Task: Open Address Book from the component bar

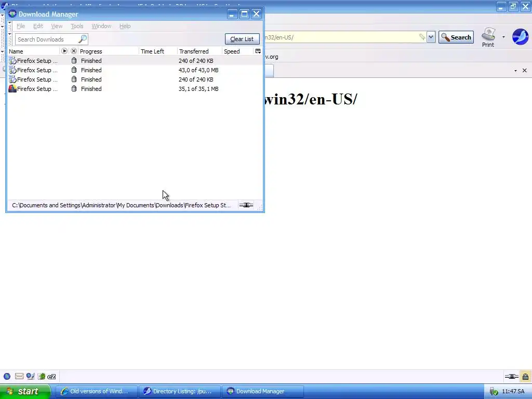Action: pos(42,376)
